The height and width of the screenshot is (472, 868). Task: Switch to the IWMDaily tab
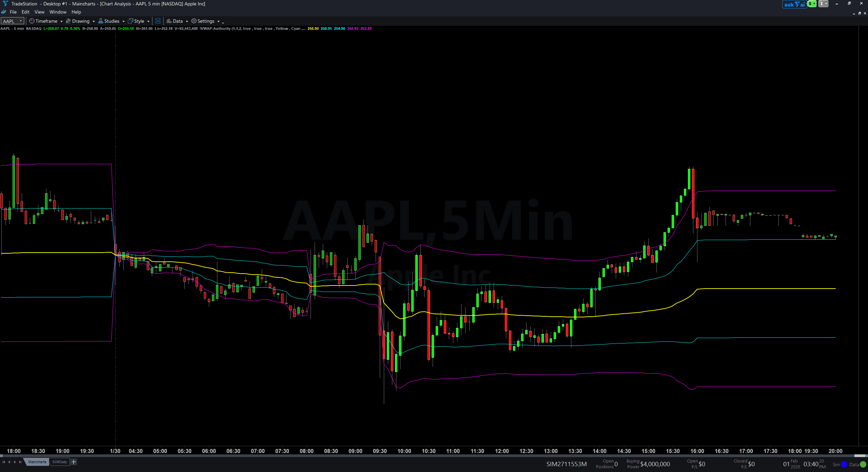pyautogui.click(x=60, y=462)
